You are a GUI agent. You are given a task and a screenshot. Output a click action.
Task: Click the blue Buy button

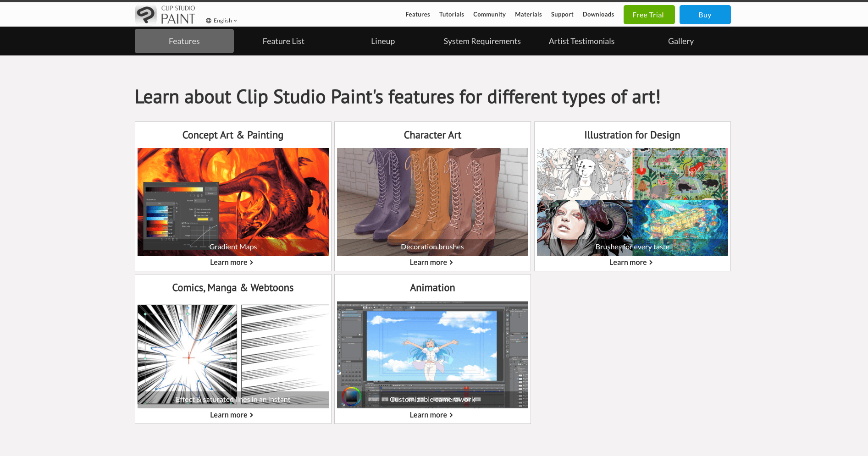click(705, 15)
